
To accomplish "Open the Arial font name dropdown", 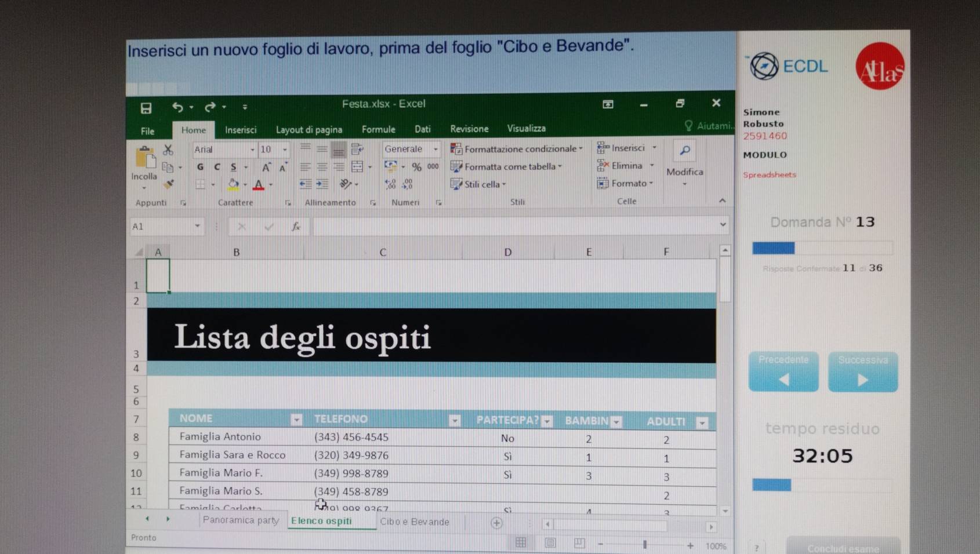I will point(252,150).
